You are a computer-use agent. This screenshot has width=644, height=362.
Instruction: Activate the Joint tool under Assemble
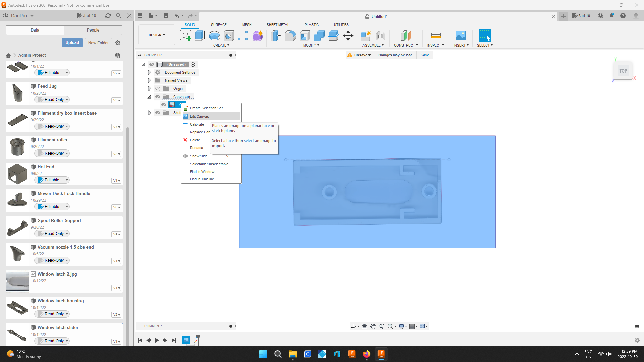pyautogui.click(x=380, y=36)
